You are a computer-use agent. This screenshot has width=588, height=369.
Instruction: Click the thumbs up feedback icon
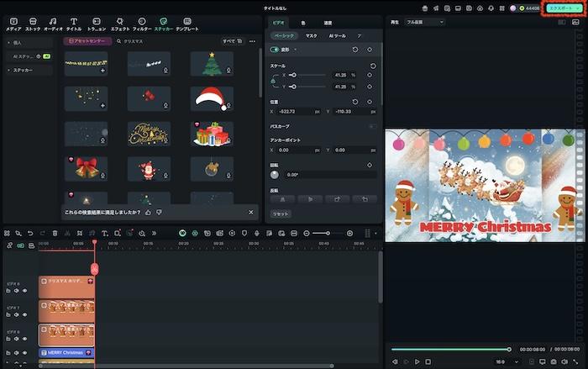tap(149, 213)
